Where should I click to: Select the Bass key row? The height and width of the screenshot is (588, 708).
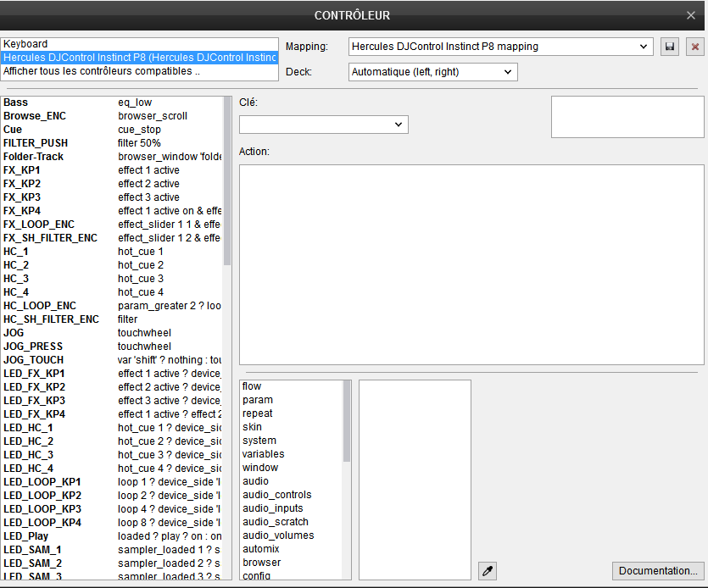pyautogui.click(x=113, y=103)
